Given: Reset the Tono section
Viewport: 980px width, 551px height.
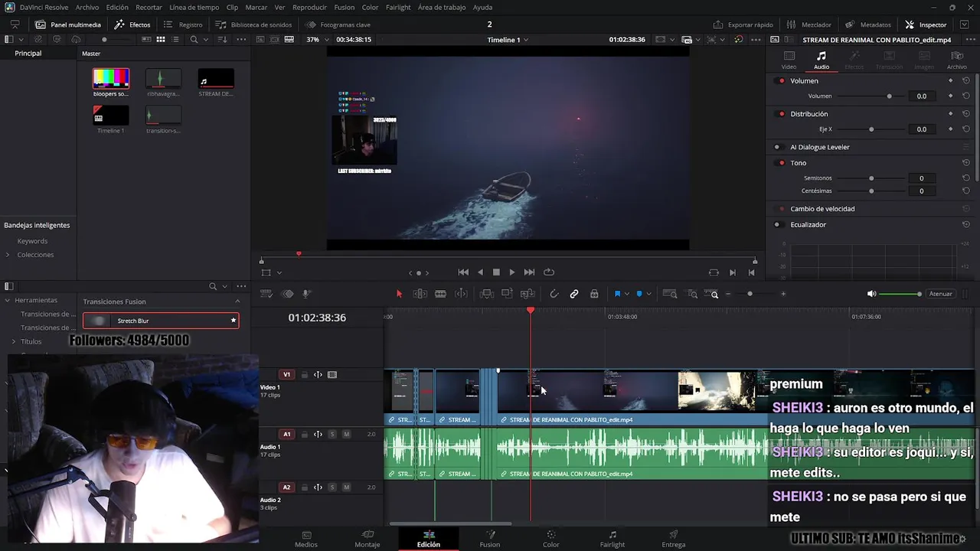Looking at the screenshot, I should click(966, 163).
